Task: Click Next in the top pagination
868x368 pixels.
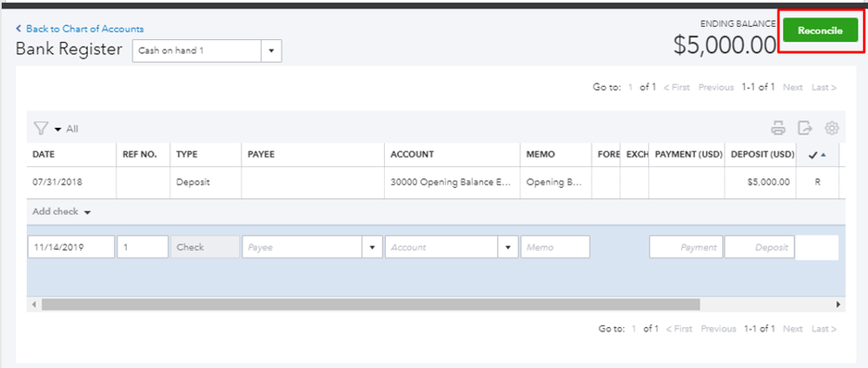Action: click(792, 87)
